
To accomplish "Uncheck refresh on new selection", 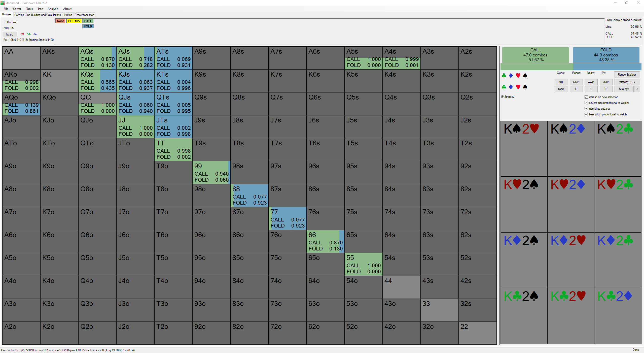I will tap(586, 97).
